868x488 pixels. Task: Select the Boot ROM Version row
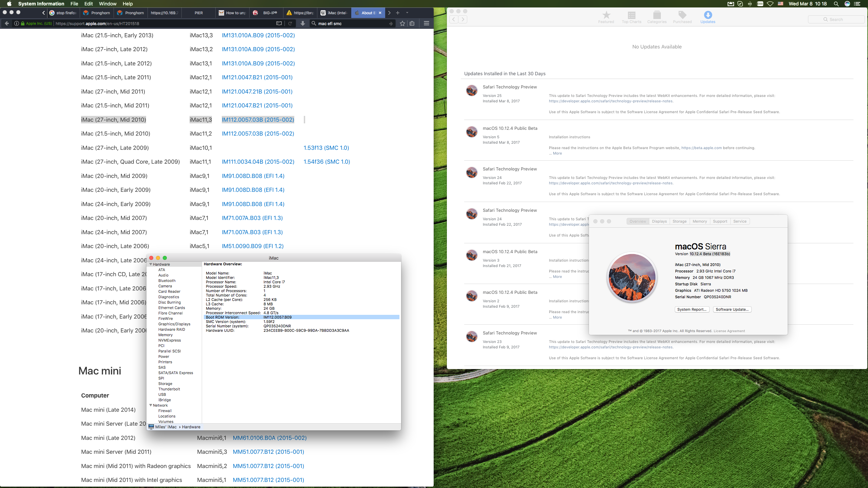[x=302, y=317]
